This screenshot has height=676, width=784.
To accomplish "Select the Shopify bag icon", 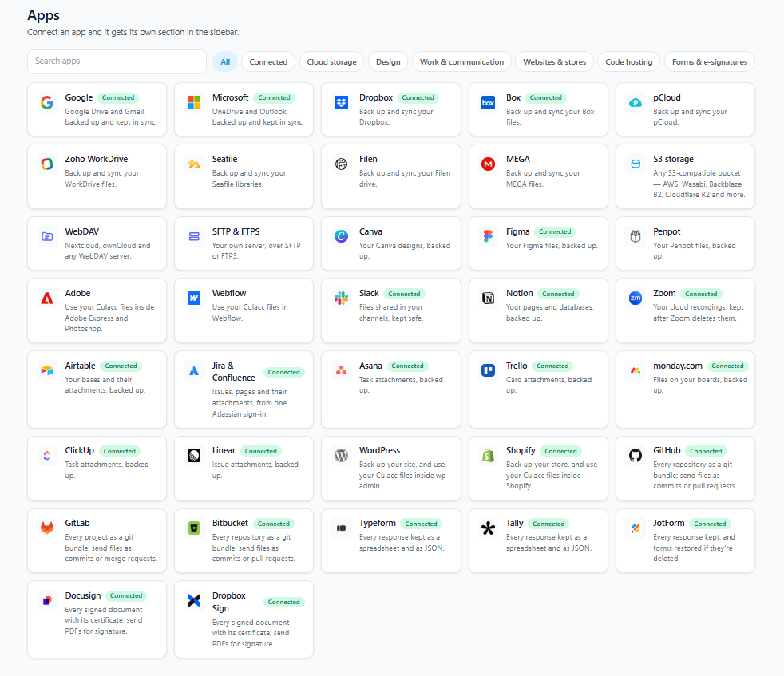I will (x=488, y=456).
